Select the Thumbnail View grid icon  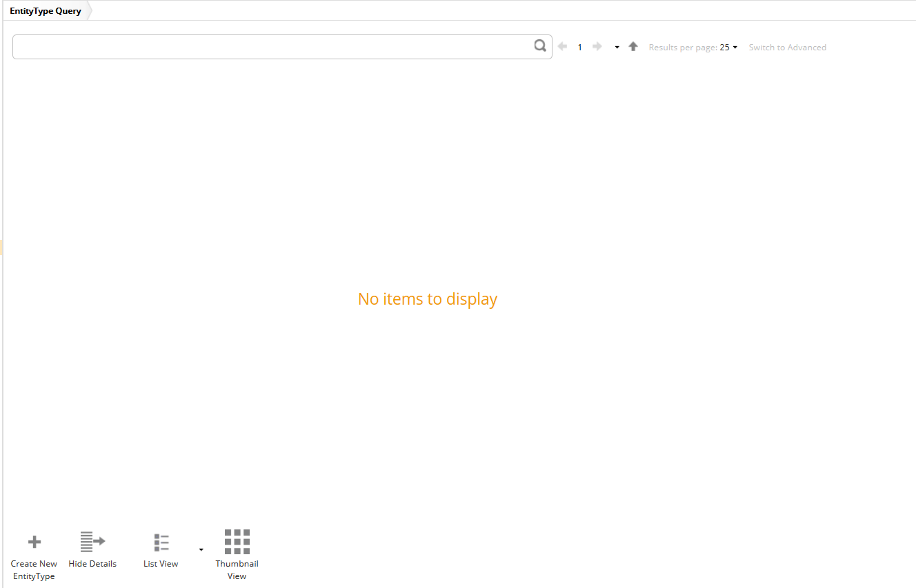tap(237, 542)
